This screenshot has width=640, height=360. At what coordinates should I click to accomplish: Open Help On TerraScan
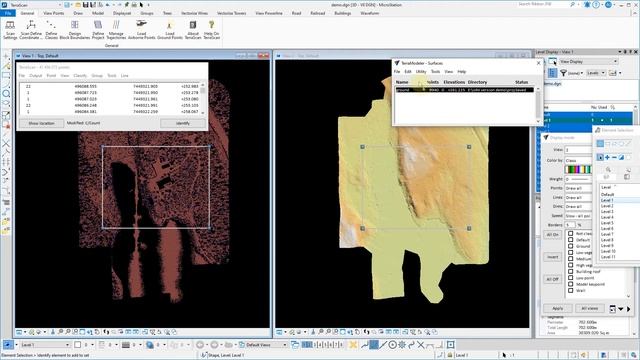pos(211,30)
